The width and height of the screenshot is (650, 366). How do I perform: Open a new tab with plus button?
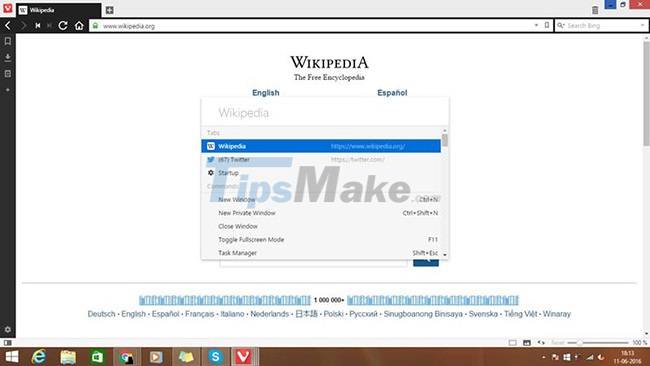(x=109, y=10)
